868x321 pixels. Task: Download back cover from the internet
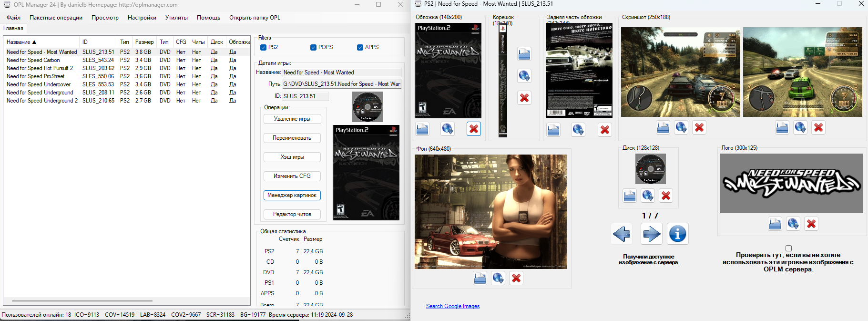(578, 130)
